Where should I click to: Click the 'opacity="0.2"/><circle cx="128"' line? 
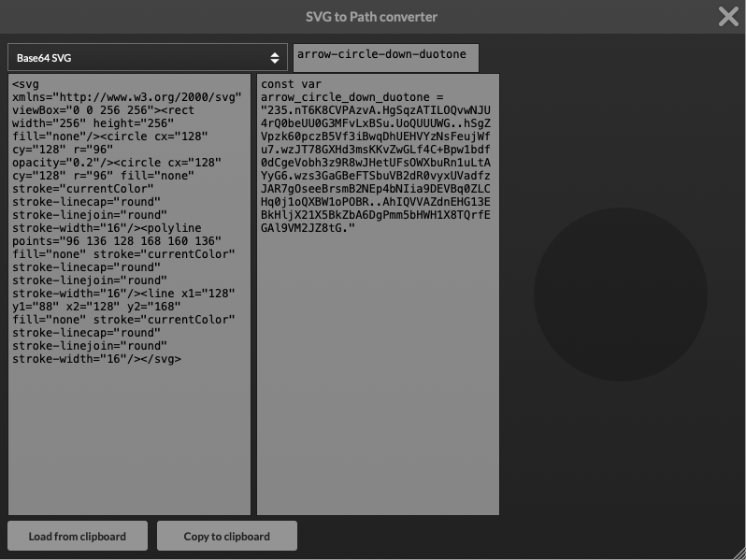(117, 163)
